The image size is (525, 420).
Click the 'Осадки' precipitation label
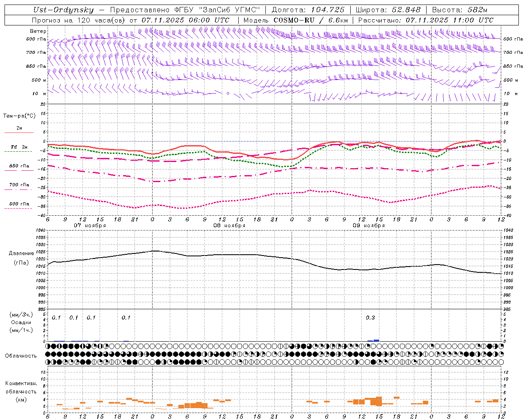21,322
